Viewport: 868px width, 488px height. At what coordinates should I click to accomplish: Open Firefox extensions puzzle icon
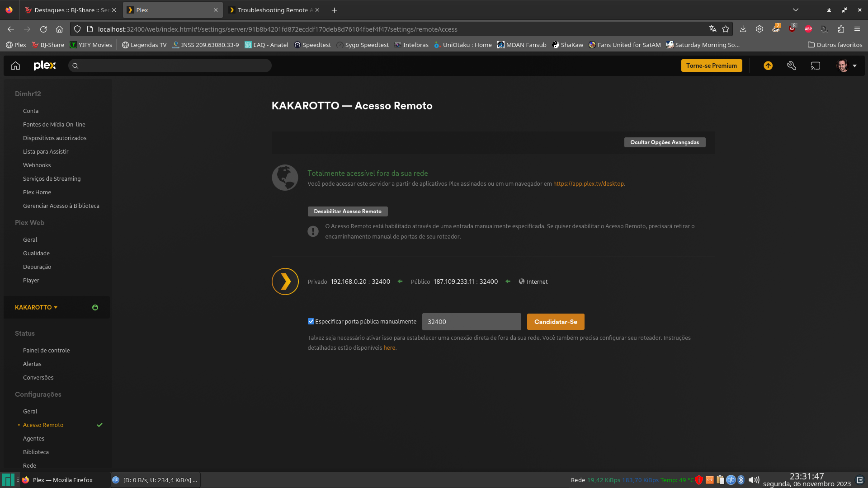841,29
